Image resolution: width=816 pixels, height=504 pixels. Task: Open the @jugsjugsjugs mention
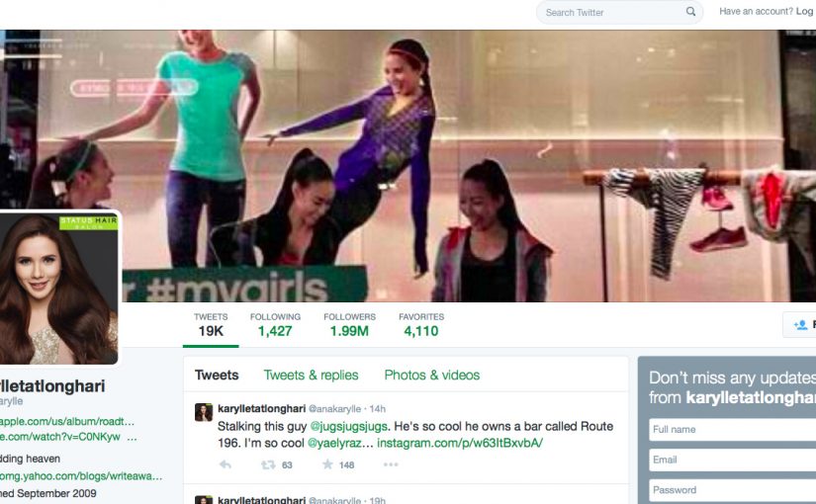coord(349,427)
